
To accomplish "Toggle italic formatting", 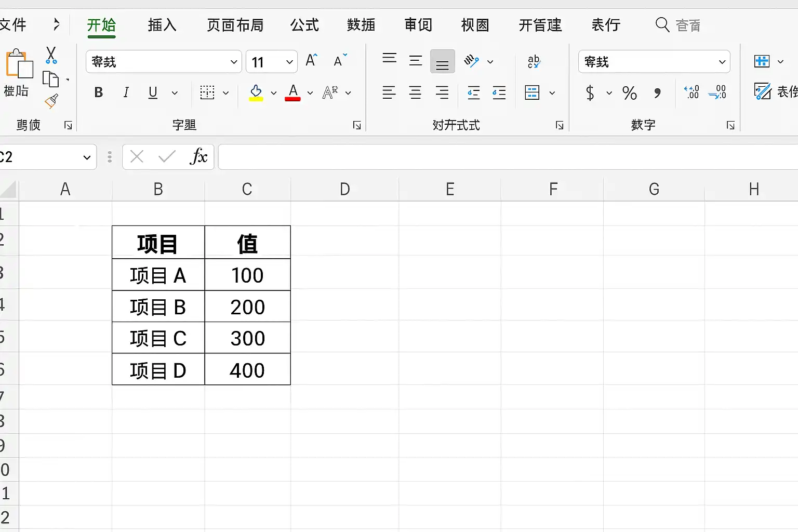I will tap(126, 92).
